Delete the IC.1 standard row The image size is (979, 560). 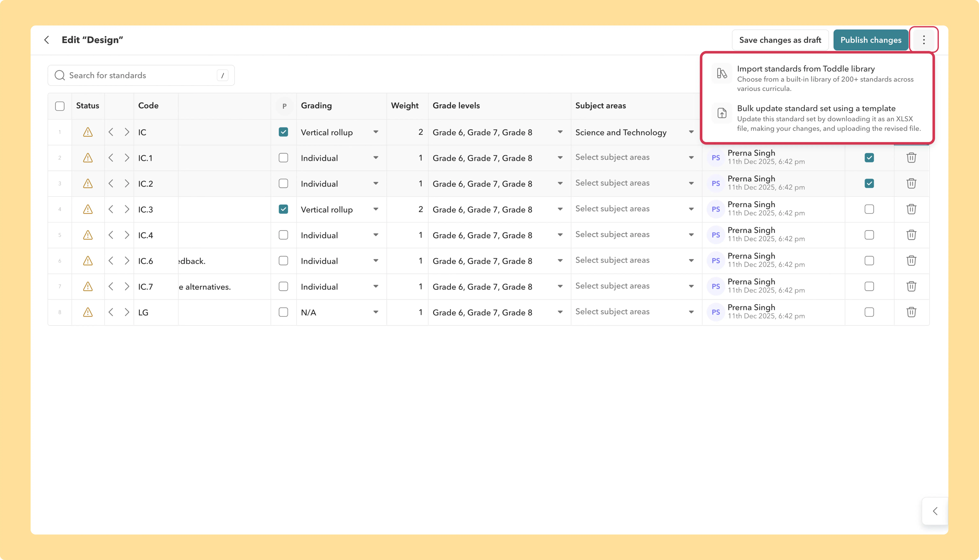[x=911, y=158]
